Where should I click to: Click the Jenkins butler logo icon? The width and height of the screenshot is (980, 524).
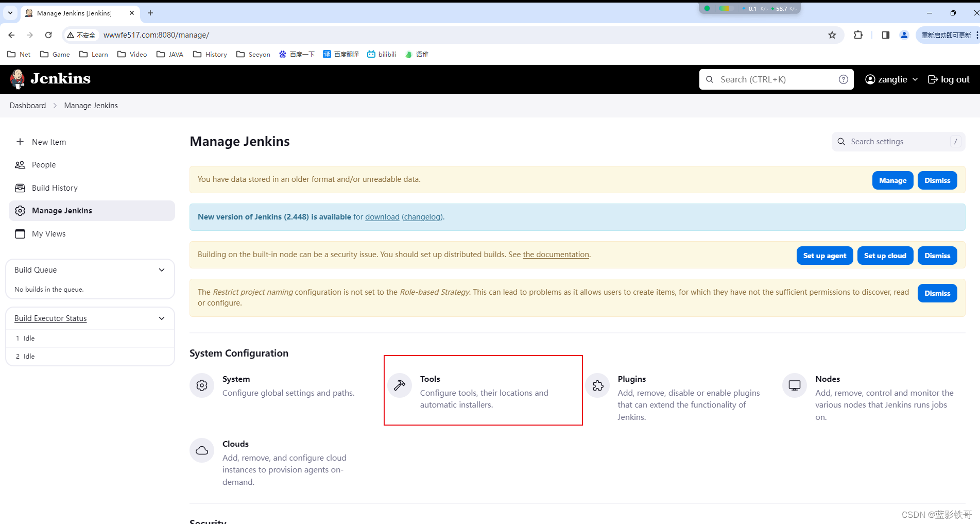[x=18, y=79]
